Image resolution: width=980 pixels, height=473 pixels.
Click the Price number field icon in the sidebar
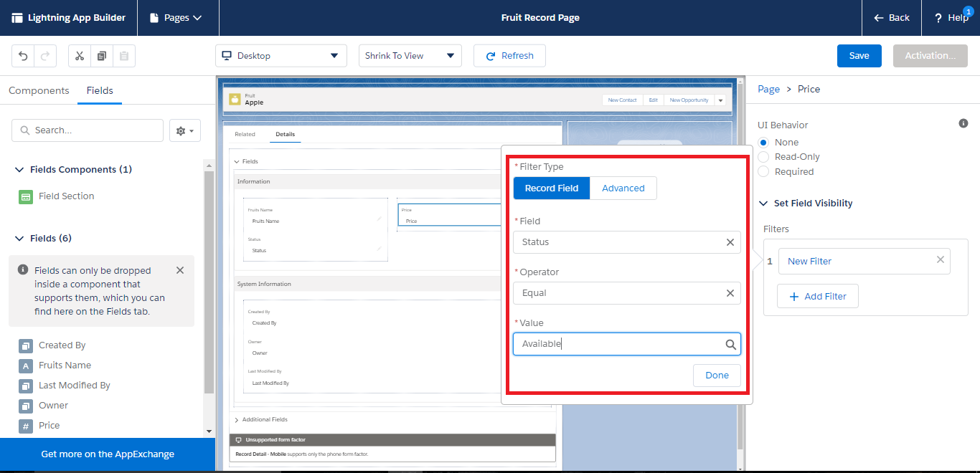(27, 425)
